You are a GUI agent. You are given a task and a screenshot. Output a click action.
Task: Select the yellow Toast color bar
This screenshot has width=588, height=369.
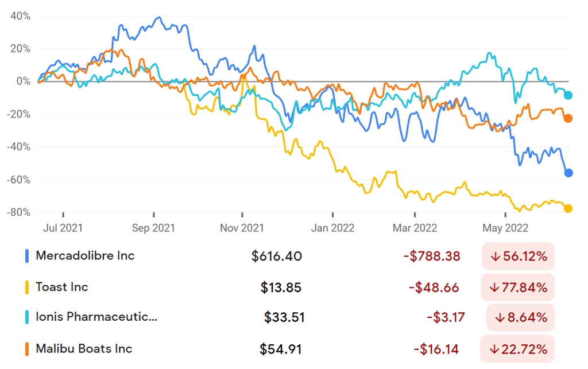27,288
